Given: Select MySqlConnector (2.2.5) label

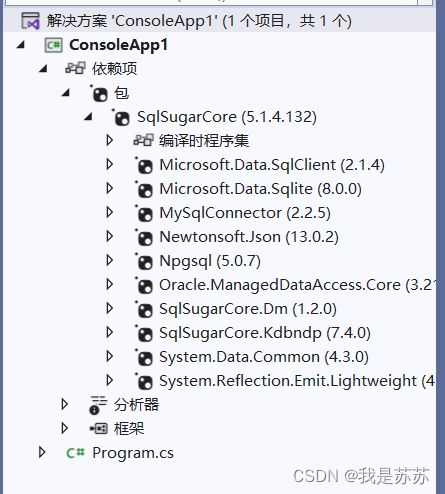Looking at the screenshot, I should 245,213.
